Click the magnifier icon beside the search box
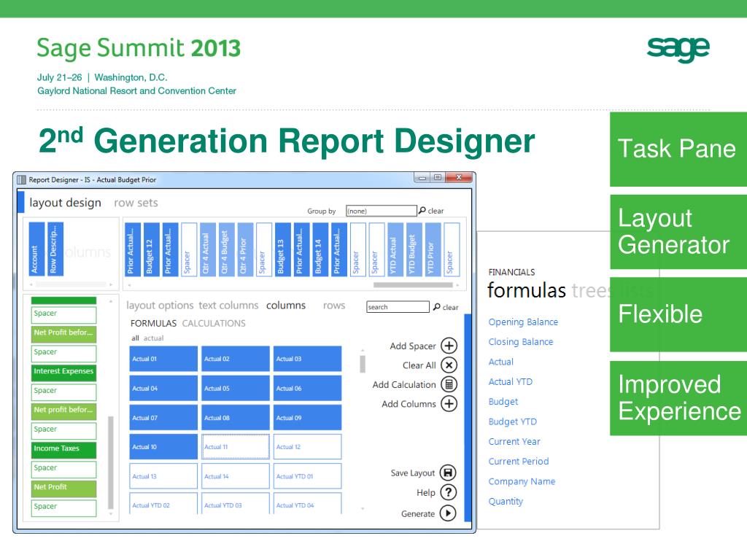The image size is (747, 560). point(436,307)
